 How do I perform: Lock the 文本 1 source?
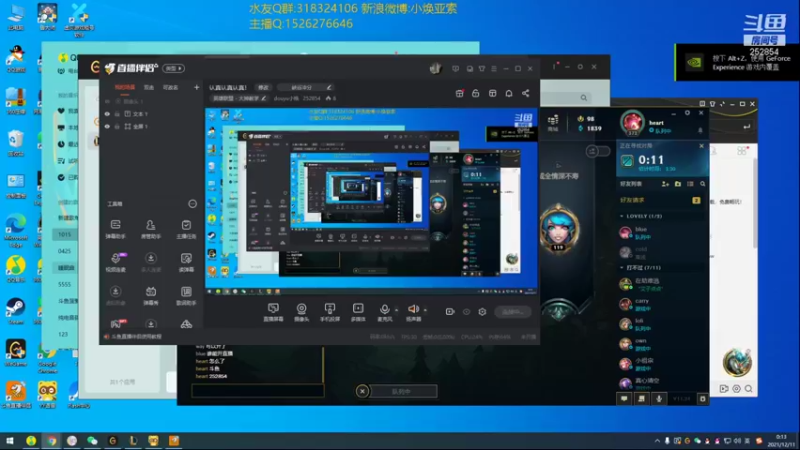117,114
